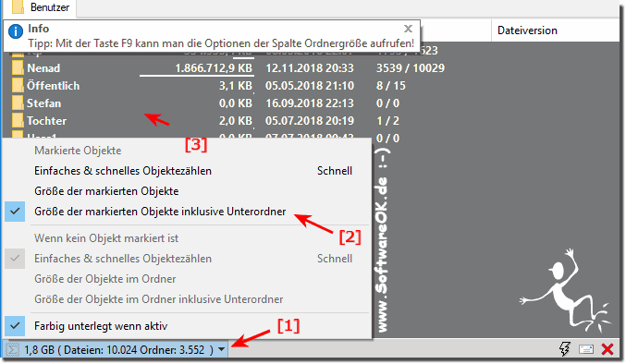Screen dimensions: 626x364
Task: Click date 16.09.2018 22:13
Action: click(310, 103)
